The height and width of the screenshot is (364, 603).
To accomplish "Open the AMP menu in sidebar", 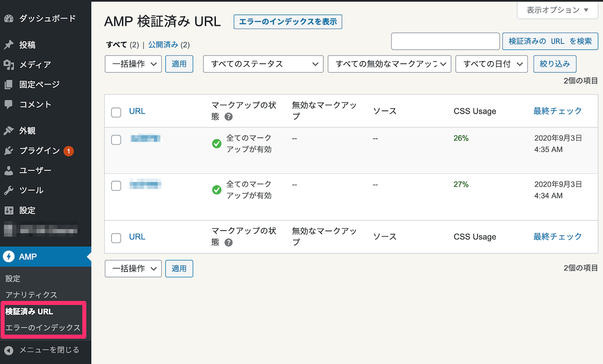I will pyautogui.click(x=46, y=257).
